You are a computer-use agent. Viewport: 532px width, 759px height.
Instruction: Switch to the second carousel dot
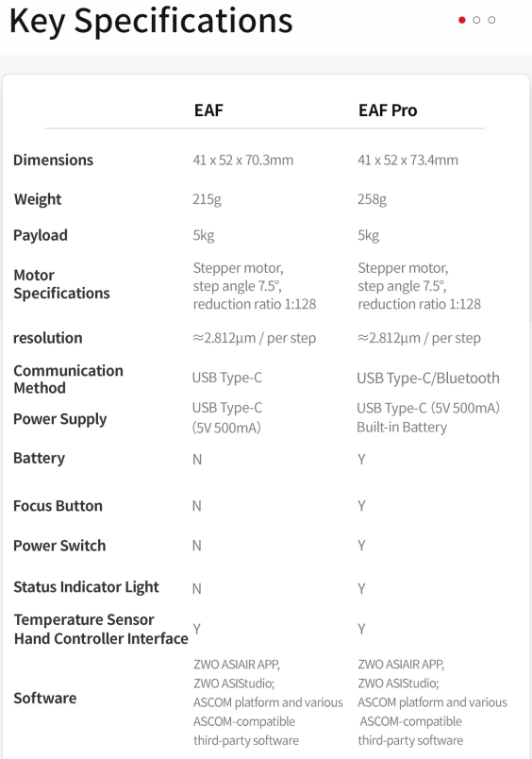(476, 20)
